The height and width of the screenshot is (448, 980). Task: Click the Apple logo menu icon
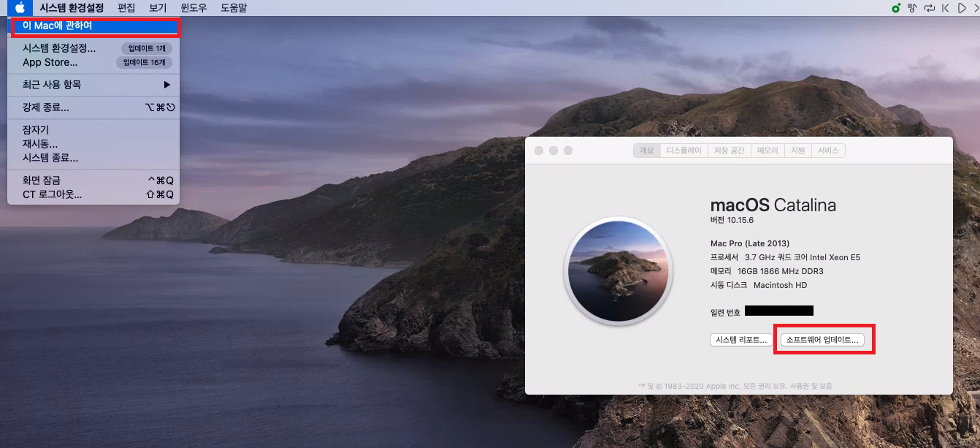[20, 8]
